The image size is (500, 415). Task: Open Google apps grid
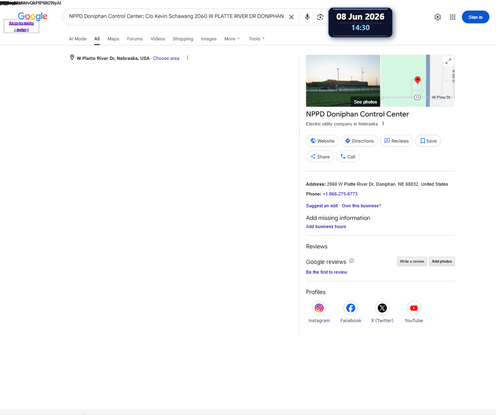pyautogui.click(x=452, y=17)
